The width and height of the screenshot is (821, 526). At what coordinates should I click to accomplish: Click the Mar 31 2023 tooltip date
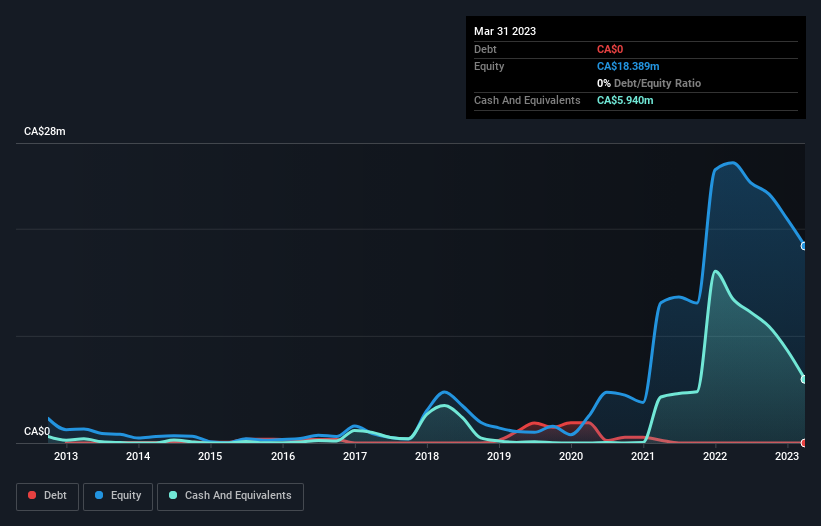pos(505,31)
